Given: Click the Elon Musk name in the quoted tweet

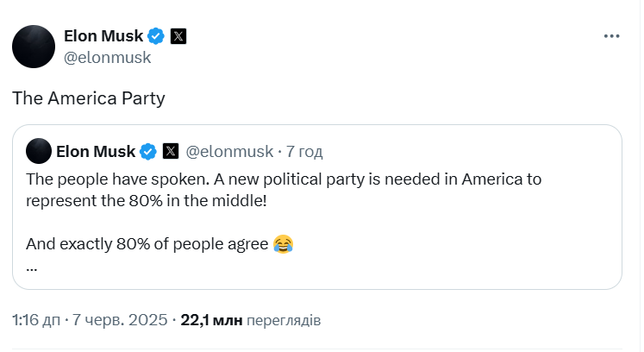Looking at the screenshot, I should click(x=95, y=152).
